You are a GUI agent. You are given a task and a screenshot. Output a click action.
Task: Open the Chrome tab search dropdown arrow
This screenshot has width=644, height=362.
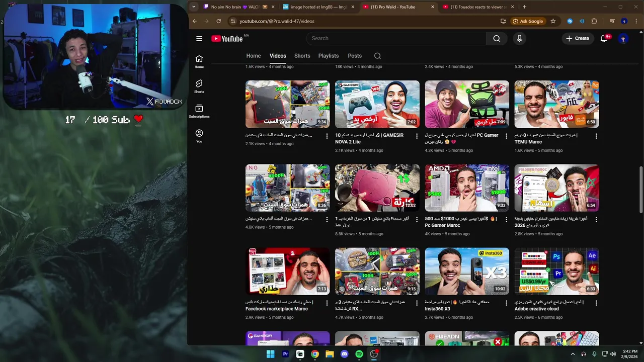[194, 7]
